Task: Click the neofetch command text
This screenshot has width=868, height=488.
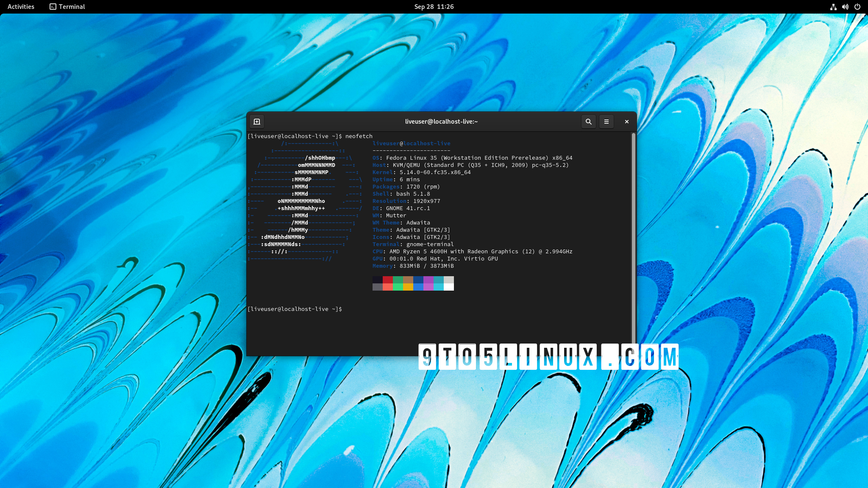Action: 359,136
